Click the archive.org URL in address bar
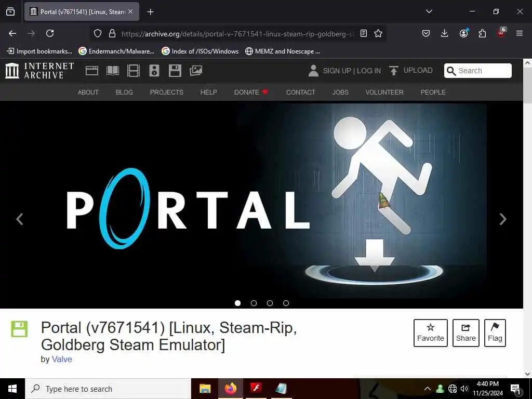The height and width of the screenshot is (399, 532). 237,34
